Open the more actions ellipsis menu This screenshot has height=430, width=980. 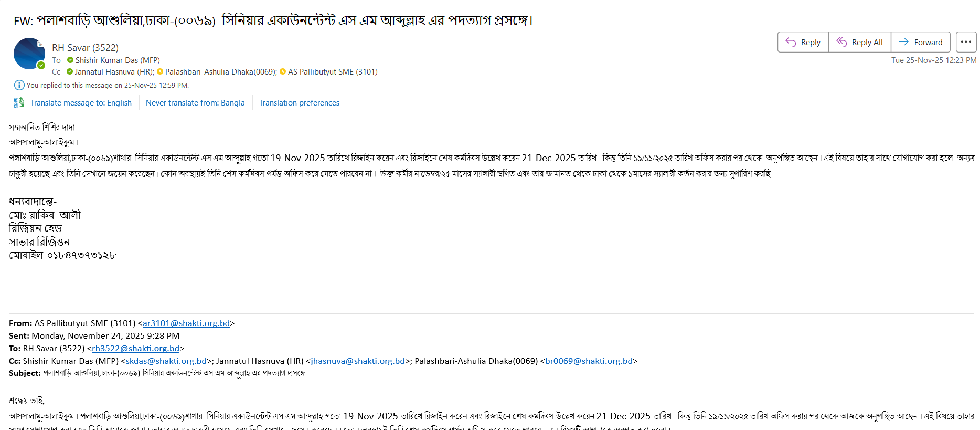pos(966,42)
